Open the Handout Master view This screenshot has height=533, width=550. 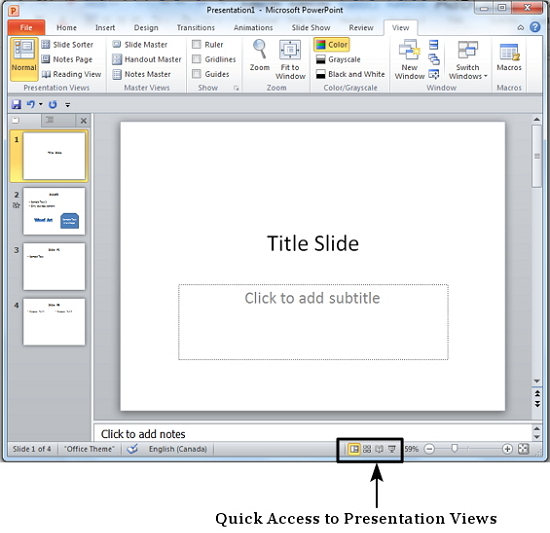tap(147, 59)
